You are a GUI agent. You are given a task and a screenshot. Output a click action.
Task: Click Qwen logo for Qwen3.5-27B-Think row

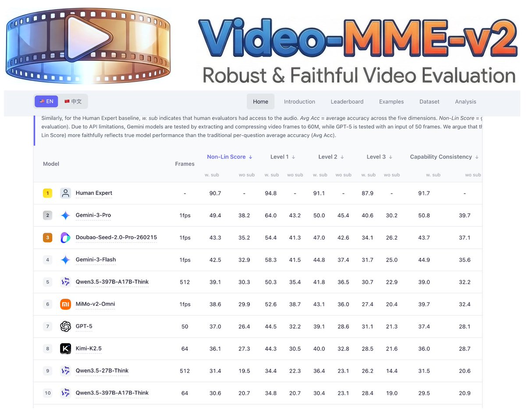click(66, 371)
